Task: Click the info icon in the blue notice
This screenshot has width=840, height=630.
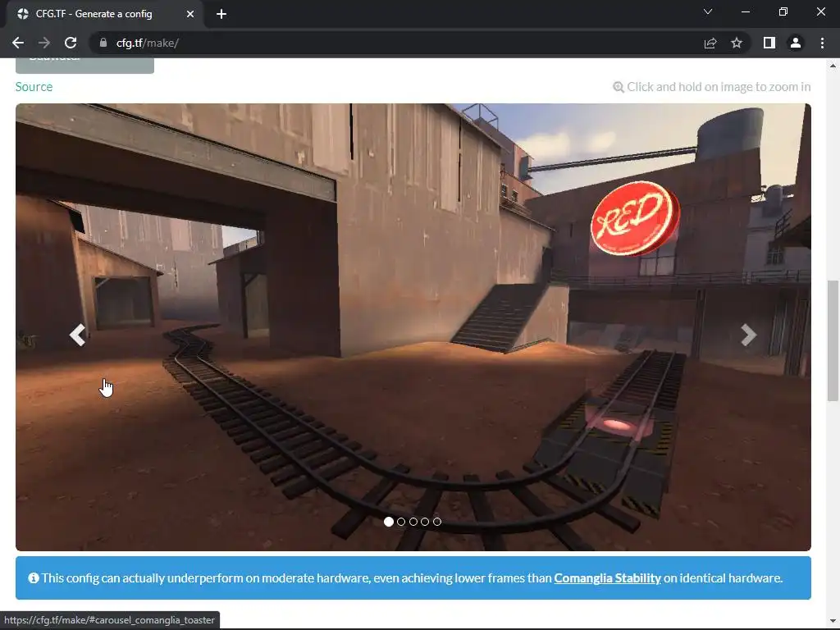Action: tap(33, 578)
